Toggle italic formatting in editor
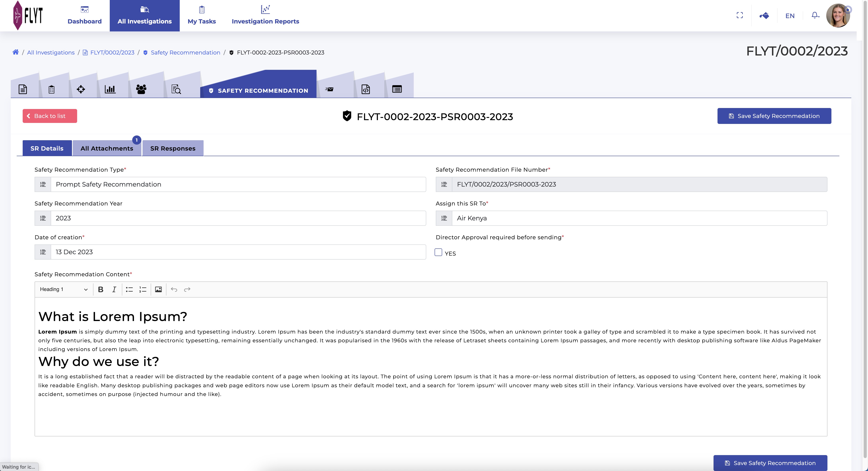Screen dimensions: 868x471 click(114, 289)
